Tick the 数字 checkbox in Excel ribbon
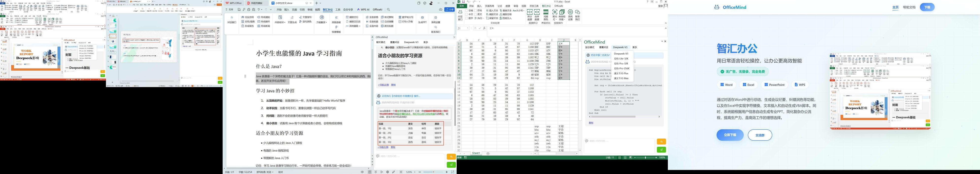 tap(466, 18)
